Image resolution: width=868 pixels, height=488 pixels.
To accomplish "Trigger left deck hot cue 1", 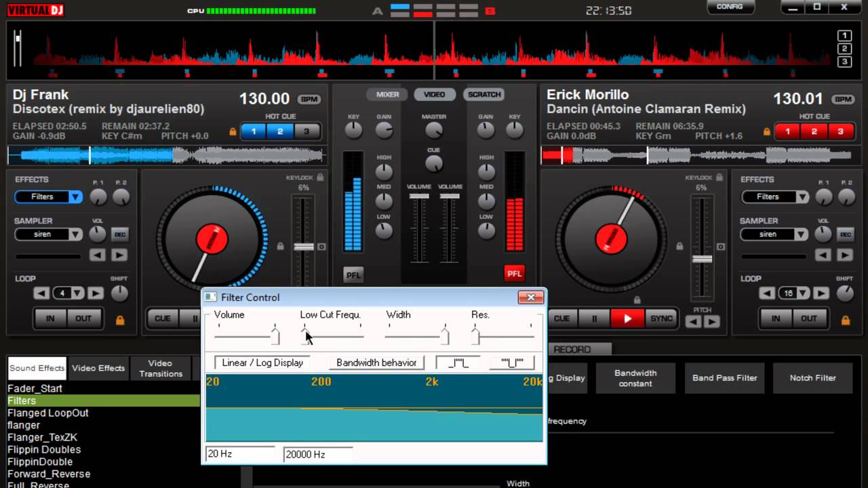I will pyautogui.click(x=254, y=131).
